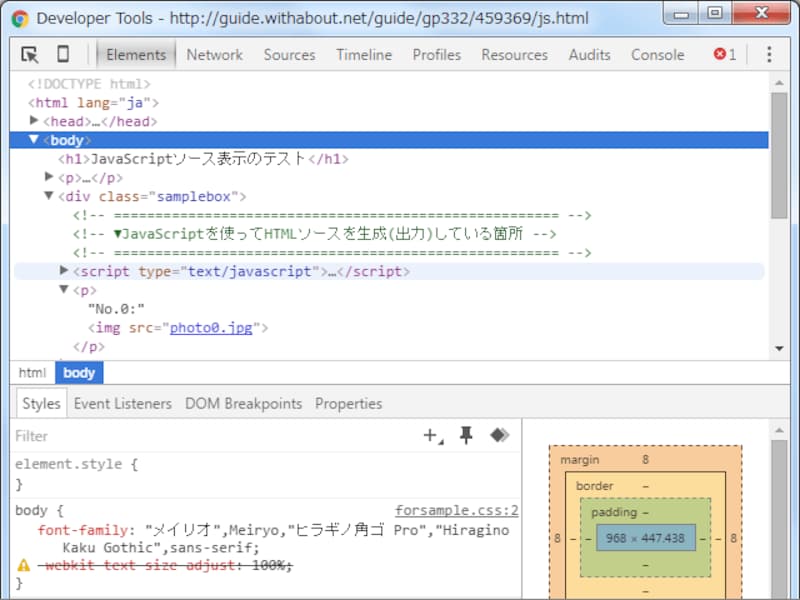Click the 968 × 447.438 content box
This screenshot has width=800, height=600.
[x=645, y=538]
